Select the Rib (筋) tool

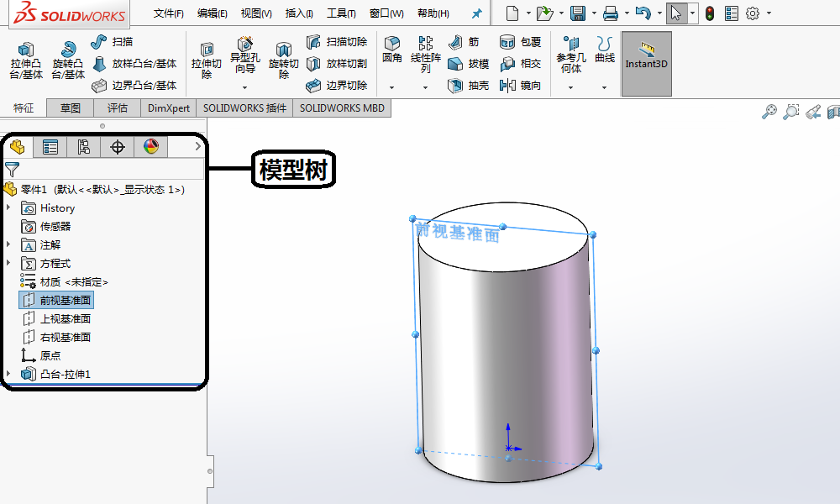[x=464, y=42]
